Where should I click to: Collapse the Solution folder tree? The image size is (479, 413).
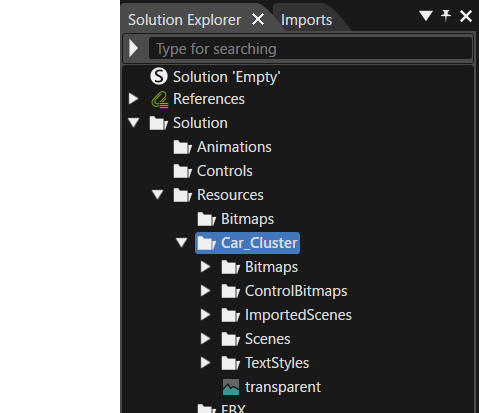point(134,122)
